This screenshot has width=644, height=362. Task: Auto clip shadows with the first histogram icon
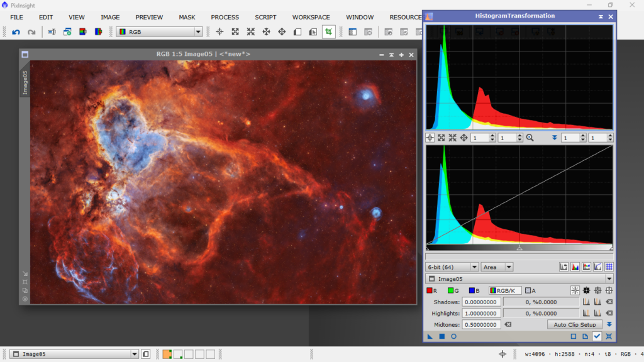click(586, 302)
